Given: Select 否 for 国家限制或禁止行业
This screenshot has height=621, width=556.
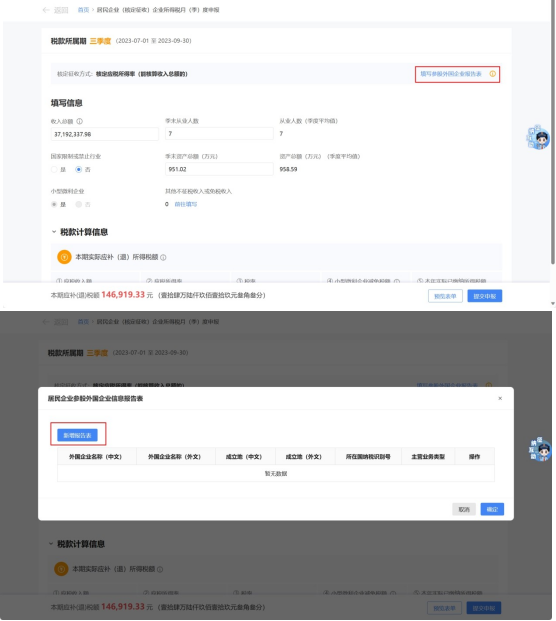Looking at the screenshot, I should [79, 170].
